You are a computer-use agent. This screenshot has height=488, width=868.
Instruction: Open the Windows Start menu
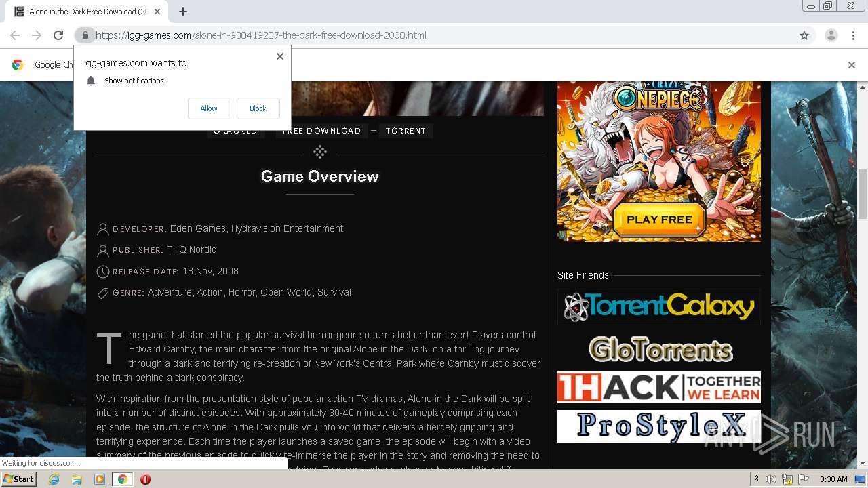tap(19, 479)
